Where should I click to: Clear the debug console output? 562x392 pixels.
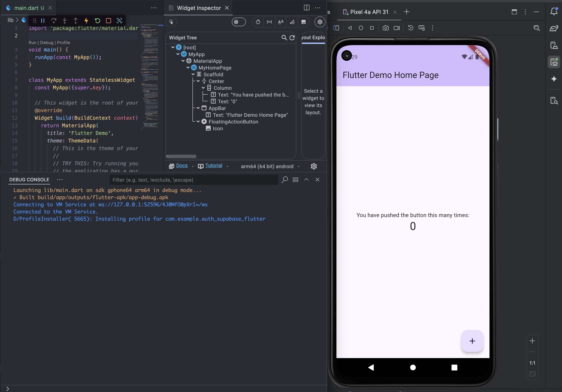point(296,180)
